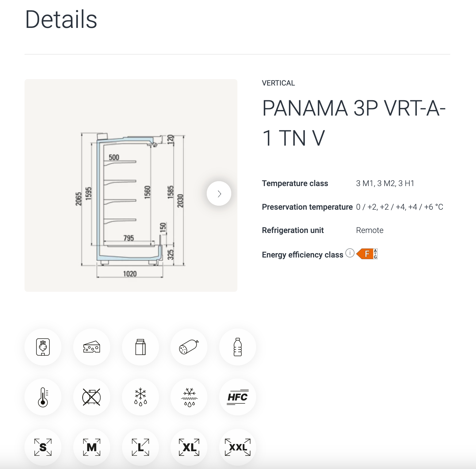This screenshot has height=469, width=476.
Task: Click the HFC refrigerant icon
Action: click(238, 397)
